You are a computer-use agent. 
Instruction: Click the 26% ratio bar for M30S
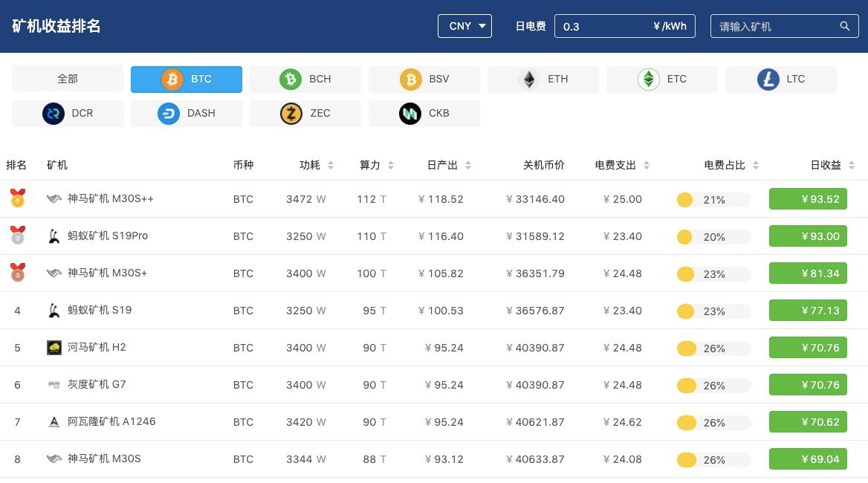pos(713,460)
